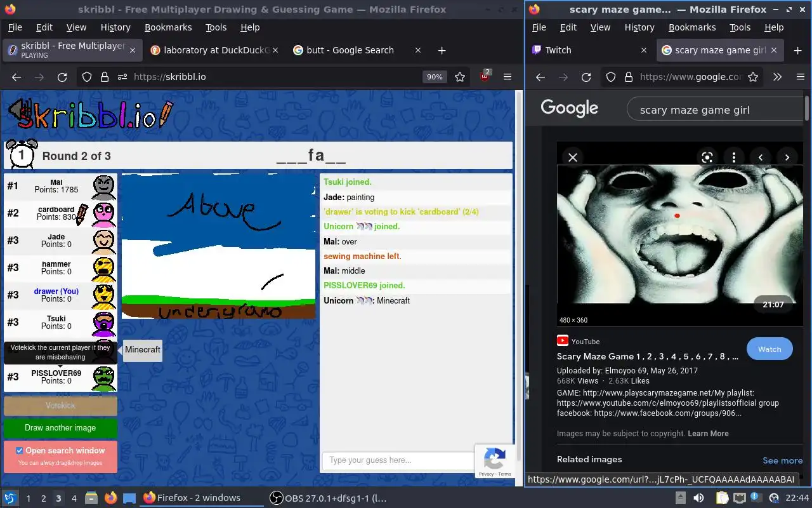Click the round timer alarm clock icon

pos(21,155)
